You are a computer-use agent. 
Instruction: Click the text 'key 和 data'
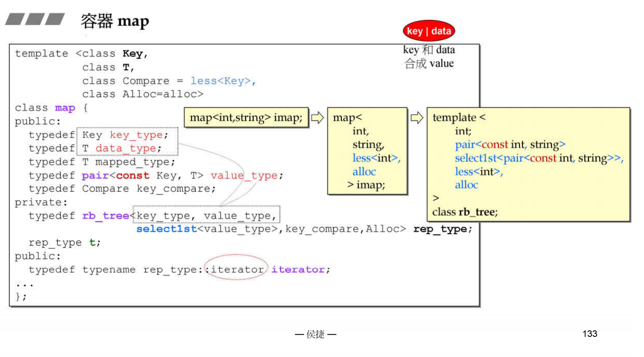(x=429, y=50)
